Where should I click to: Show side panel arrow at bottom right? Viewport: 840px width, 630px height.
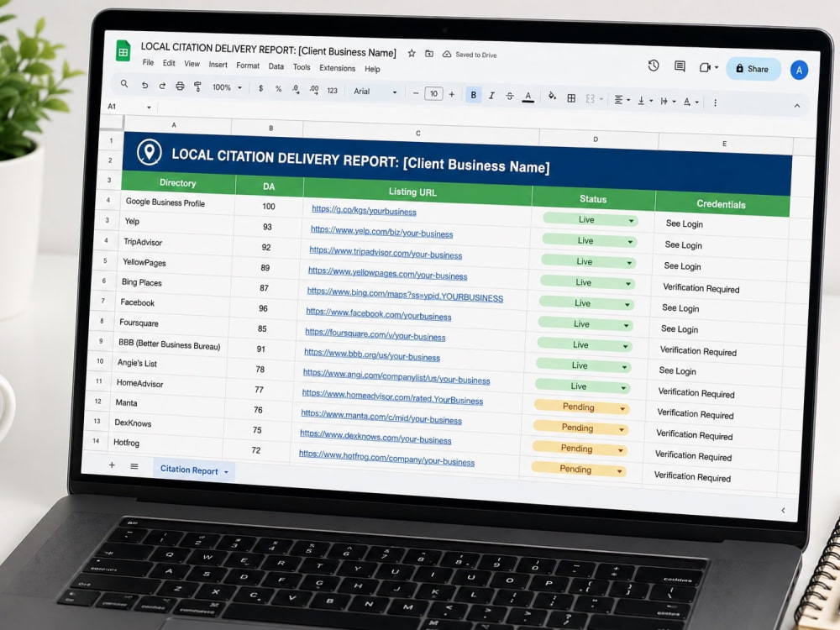[x=783, y=511]
